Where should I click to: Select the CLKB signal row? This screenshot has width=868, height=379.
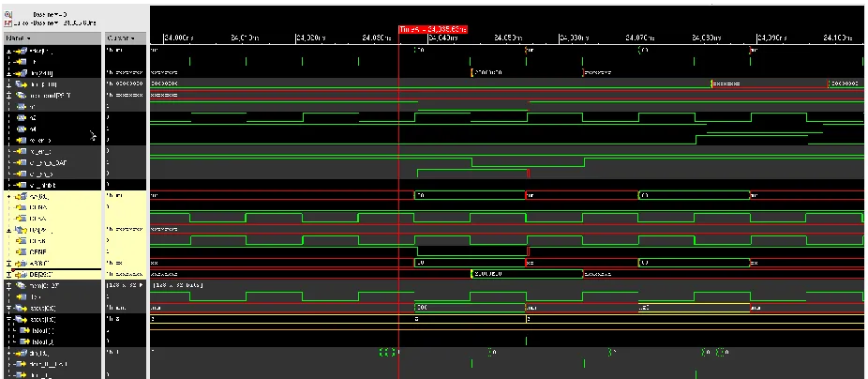tap(52, 241)
